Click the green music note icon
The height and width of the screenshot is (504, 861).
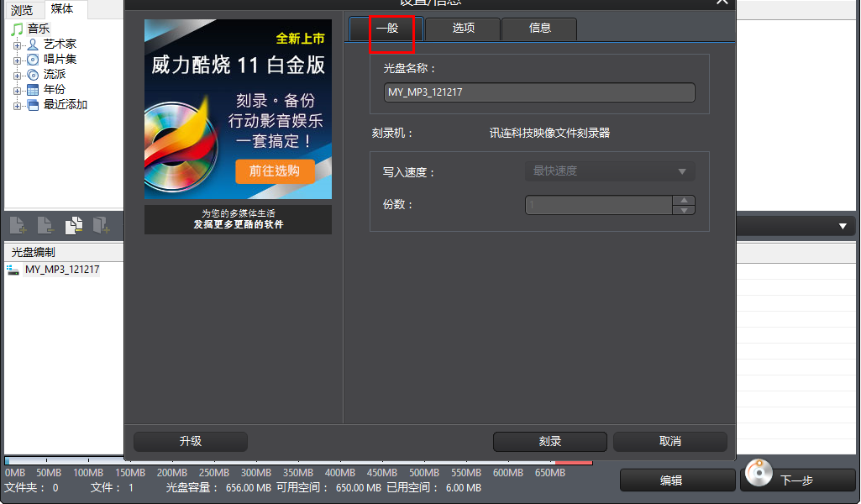[x=17, y=29]
